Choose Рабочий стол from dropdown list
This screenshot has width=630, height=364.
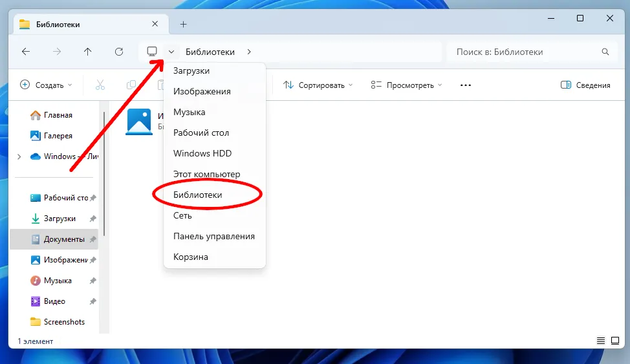pos(215,133)
